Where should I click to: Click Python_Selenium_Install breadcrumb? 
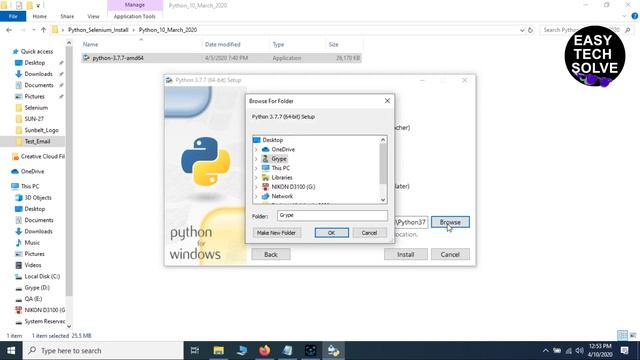(x=98, y=30)
